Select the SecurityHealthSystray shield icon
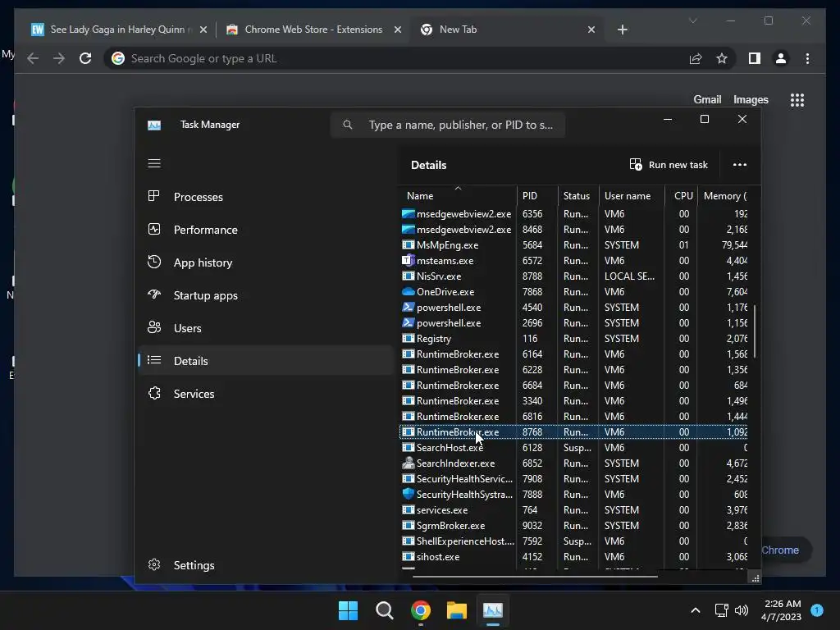Image resolution: width=840 pixels, height=630 pixels. pyautogui.click(x=409, y=494)
